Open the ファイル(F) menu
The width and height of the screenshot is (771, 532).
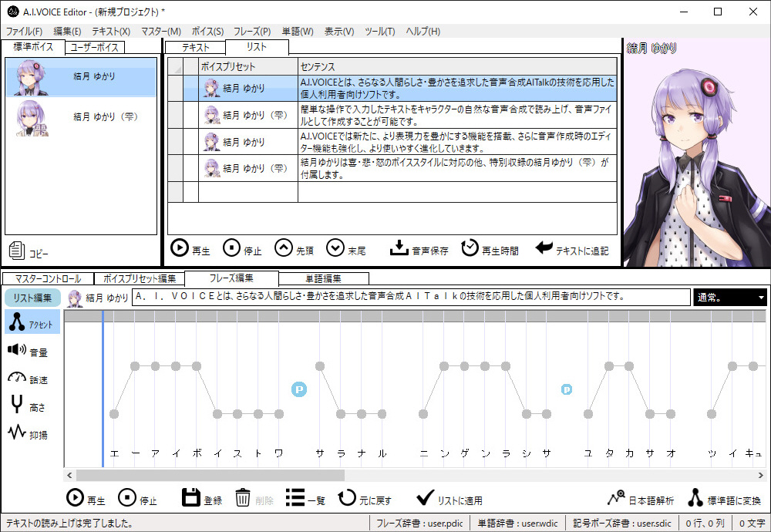(x=24, y=32)
